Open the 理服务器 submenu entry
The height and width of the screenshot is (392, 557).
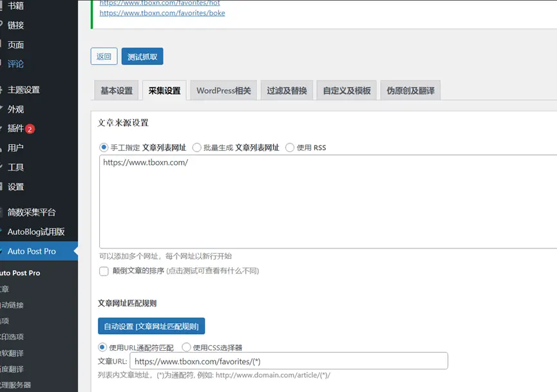(15, 385)
